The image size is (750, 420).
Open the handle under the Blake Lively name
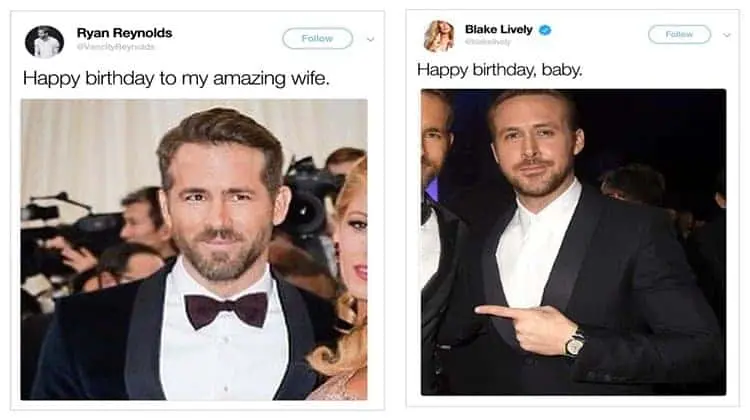coord(489,43)
